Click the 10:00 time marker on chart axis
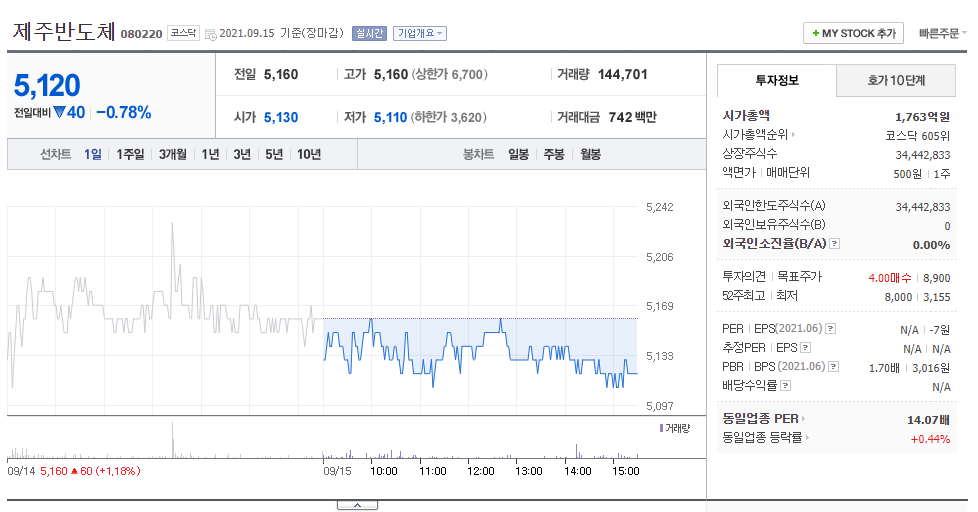The height and width of the screenshot is (512, 978). coord(384,471)
